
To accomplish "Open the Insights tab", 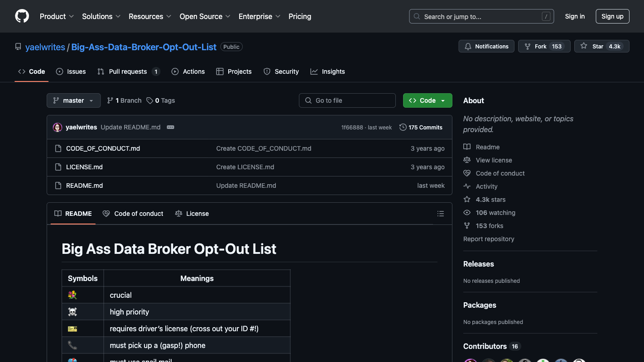I will pyautogui.click(x=327, y=71).
